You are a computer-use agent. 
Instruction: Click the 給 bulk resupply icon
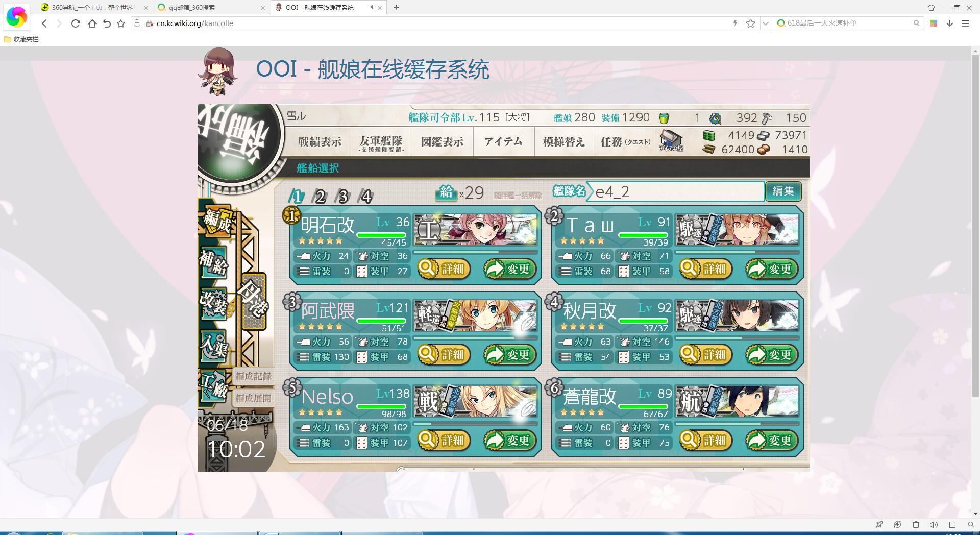(x=447, y=192)
